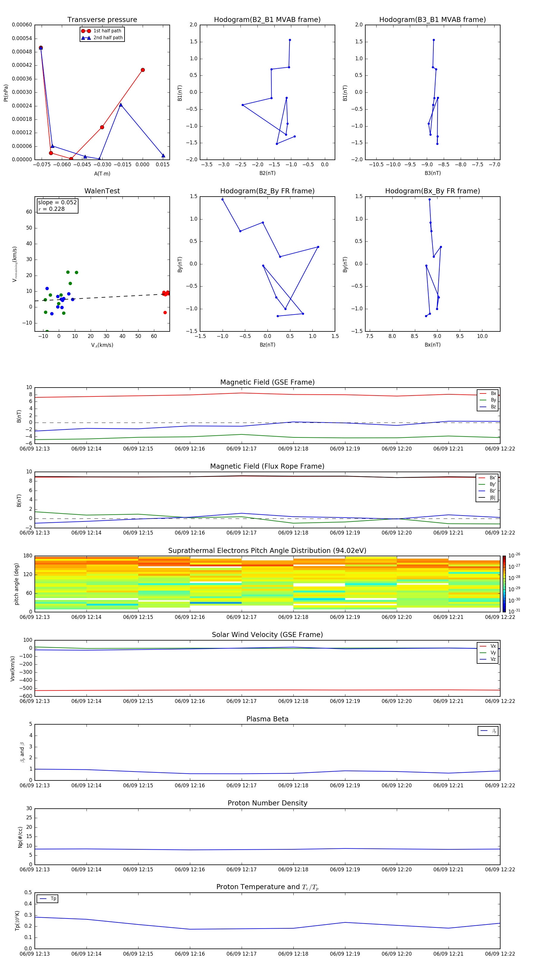Click the "Hodogram(Bz_By FR frame)" title
The height and width of the screenshot is (980, 535).
point(267,191)
